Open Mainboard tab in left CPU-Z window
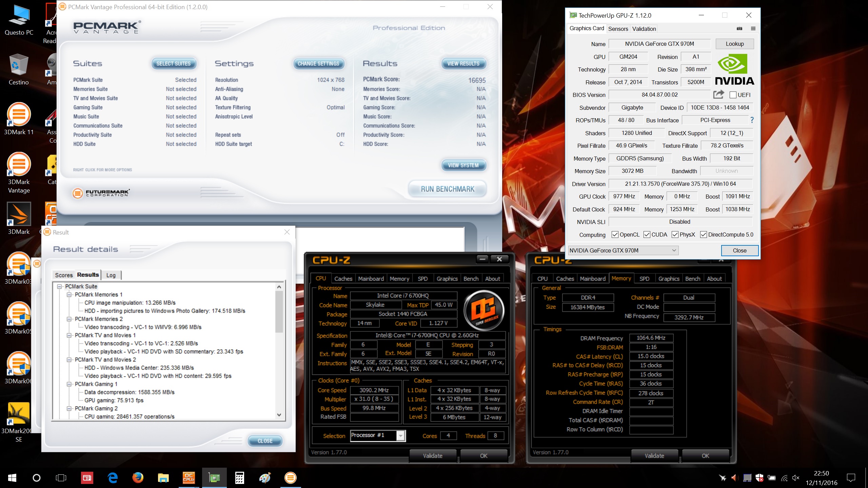 click(371, 279)
